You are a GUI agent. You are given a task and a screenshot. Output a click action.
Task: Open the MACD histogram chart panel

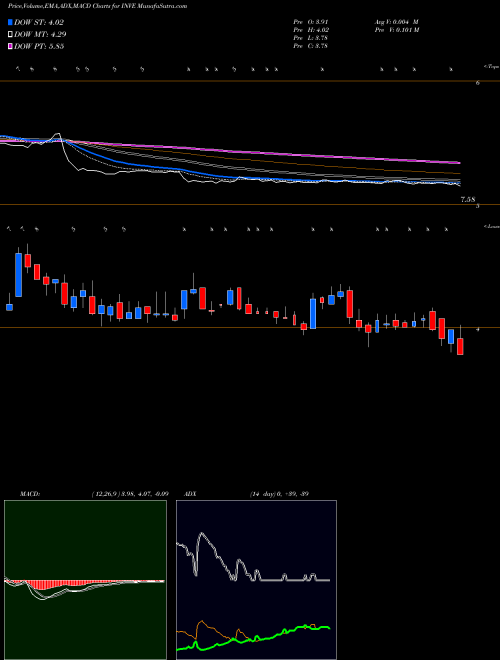tap(85, 580)
